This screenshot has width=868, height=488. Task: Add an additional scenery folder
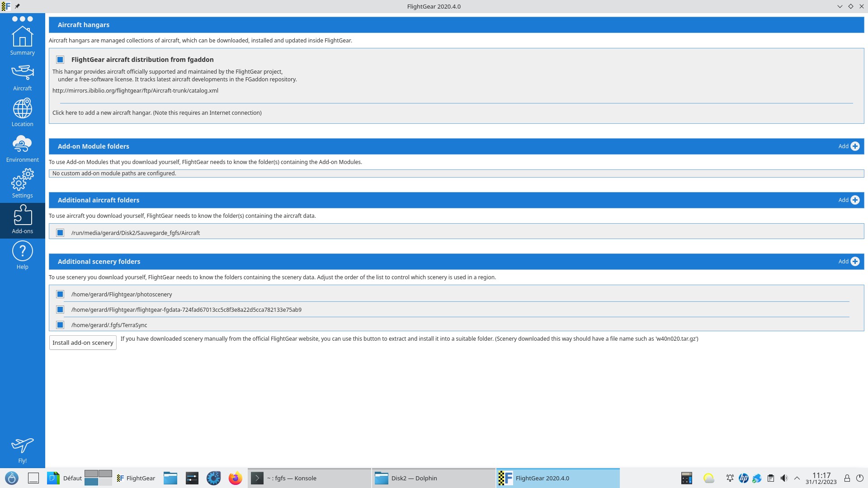pyautogui.click(x=849, y=262)
